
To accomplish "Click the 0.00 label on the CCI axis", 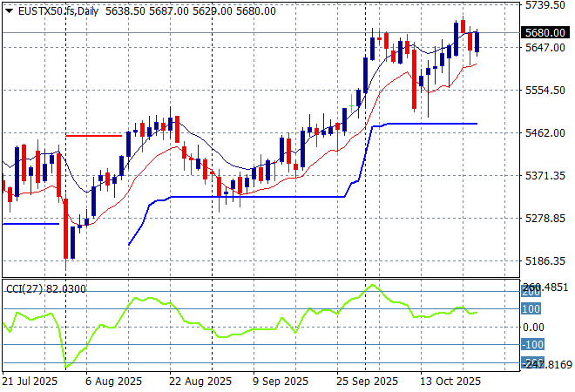I will [x=533, y=327].
